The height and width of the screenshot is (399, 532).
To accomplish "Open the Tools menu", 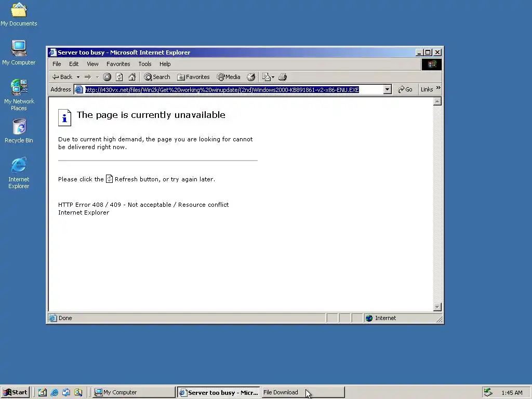I will [x=144, y=64].
